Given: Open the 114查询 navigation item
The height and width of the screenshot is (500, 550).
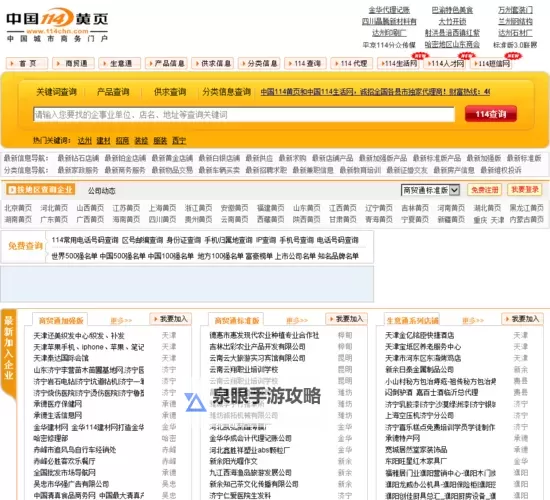Looking at the screenshot, I should click(306, 64).
